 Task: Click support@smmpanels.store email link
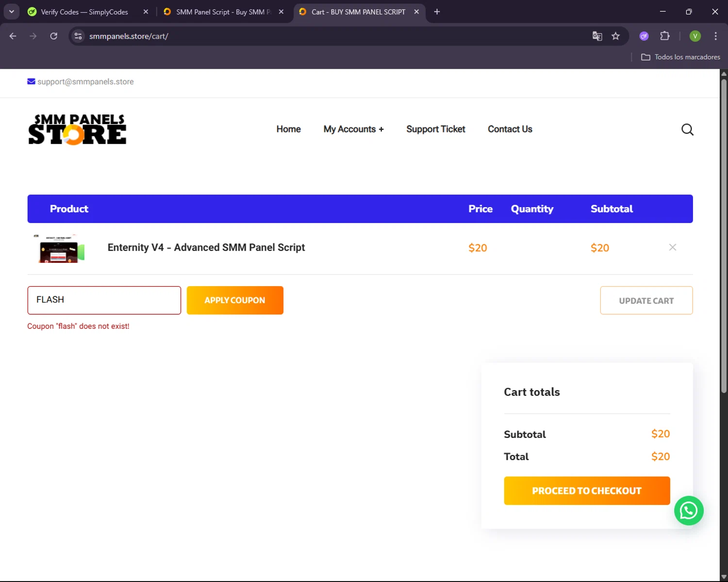pos(85,81)
